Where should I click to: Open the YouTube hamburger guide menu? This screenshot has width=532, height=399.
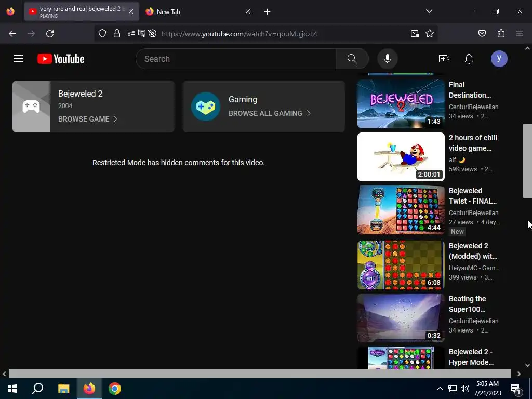click(x=19, y=59)
